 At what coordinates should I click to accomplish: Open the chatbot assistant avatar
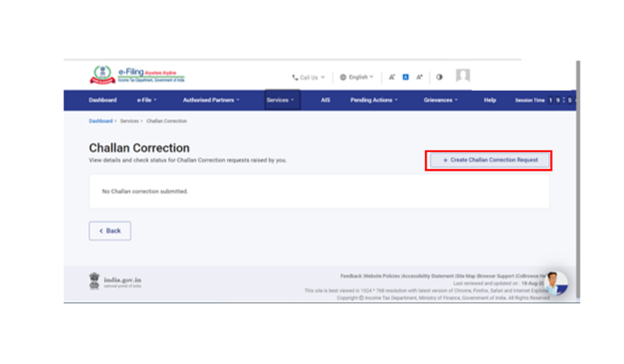point(555,283)
